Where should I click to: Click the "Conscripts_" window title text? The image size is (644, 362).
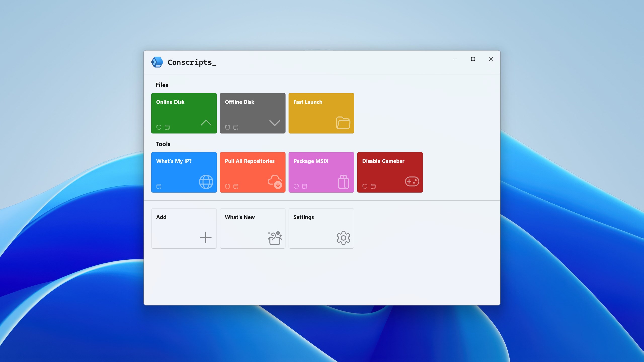tap(192, 62)
